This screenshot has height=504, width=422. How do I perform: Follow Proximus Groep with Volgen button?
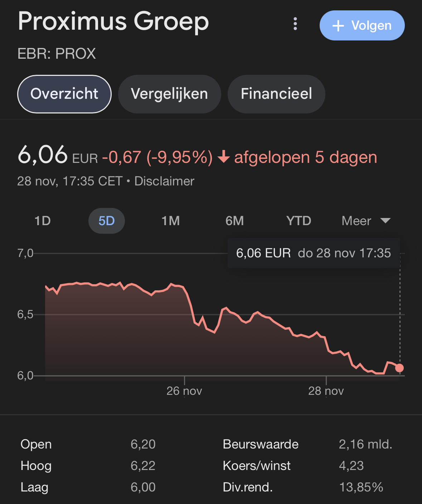(x=362, y=25)
